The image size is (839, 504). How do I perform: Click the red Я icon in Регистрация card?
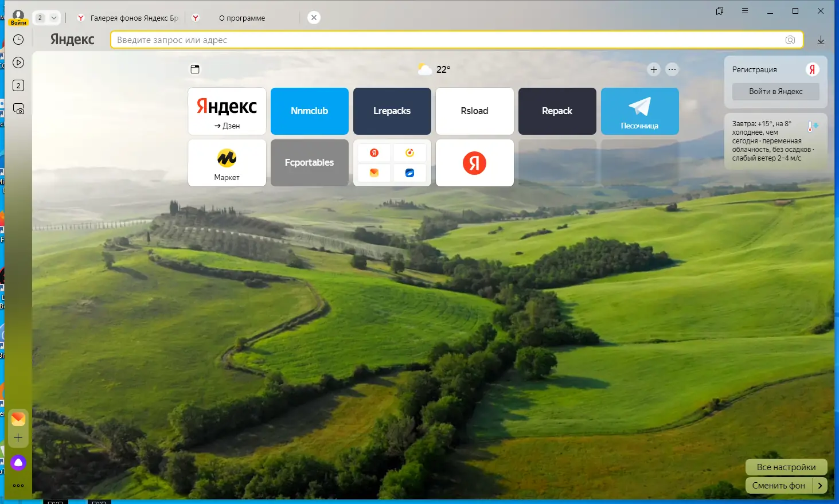[x=812, y=69]
